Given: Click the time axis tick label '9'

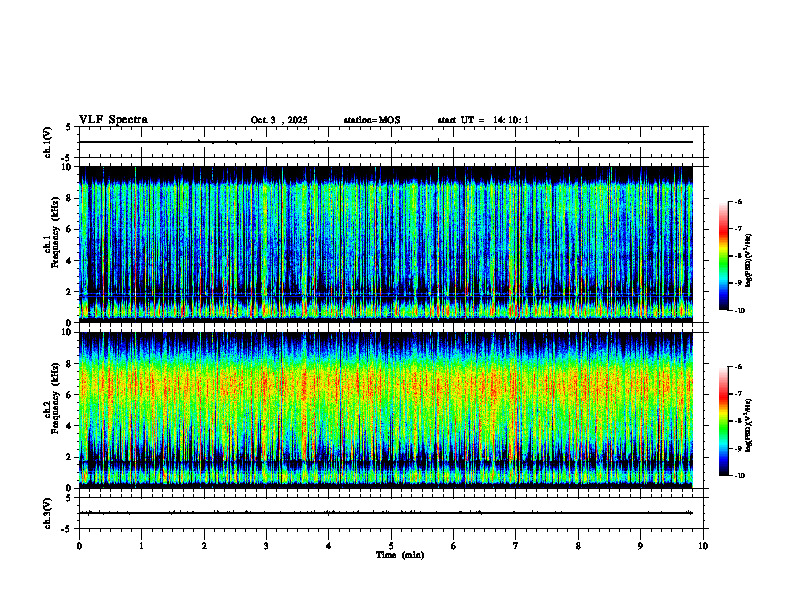Looking at the screenshot, I should point(640,546).
